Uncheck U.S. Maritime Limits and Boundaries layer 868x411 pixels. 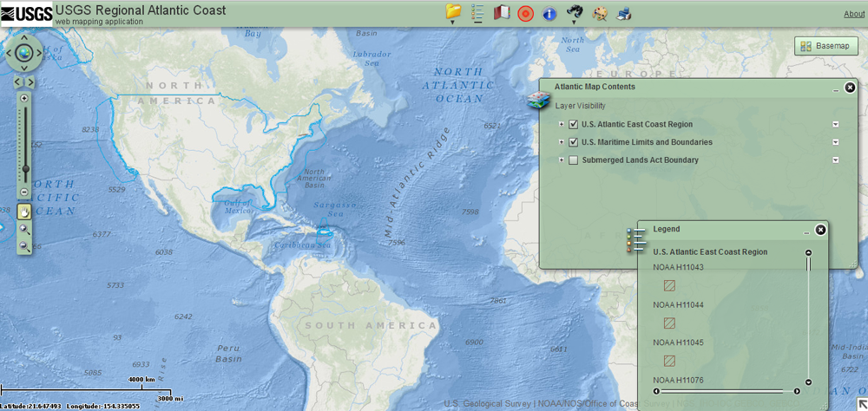coord(574,142)
